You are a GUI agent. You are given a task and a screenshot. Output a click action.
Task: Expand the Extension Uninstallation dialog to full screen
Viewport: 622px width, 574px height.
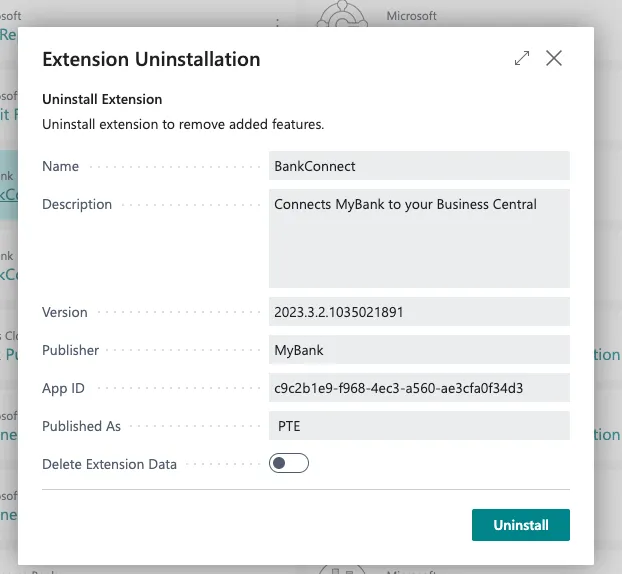click(522, 58)
